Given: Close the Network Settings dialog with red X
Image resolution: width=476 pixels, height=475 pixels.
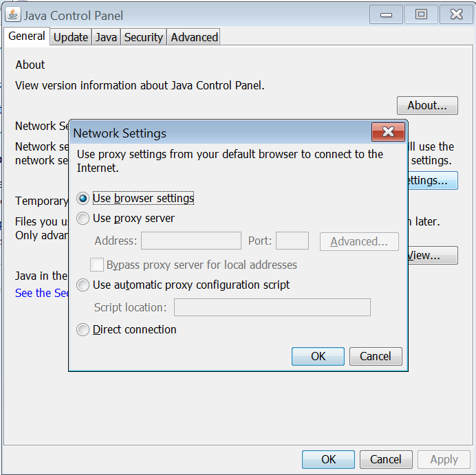Looking at the screenshot, I should [x=388, y=132].
